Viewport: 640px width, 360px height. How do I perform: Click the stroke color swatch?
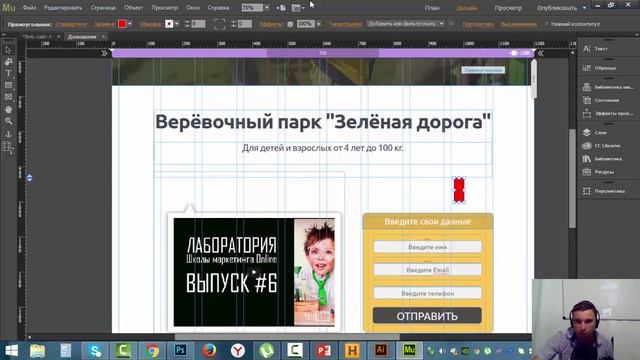tap(169, 24)
